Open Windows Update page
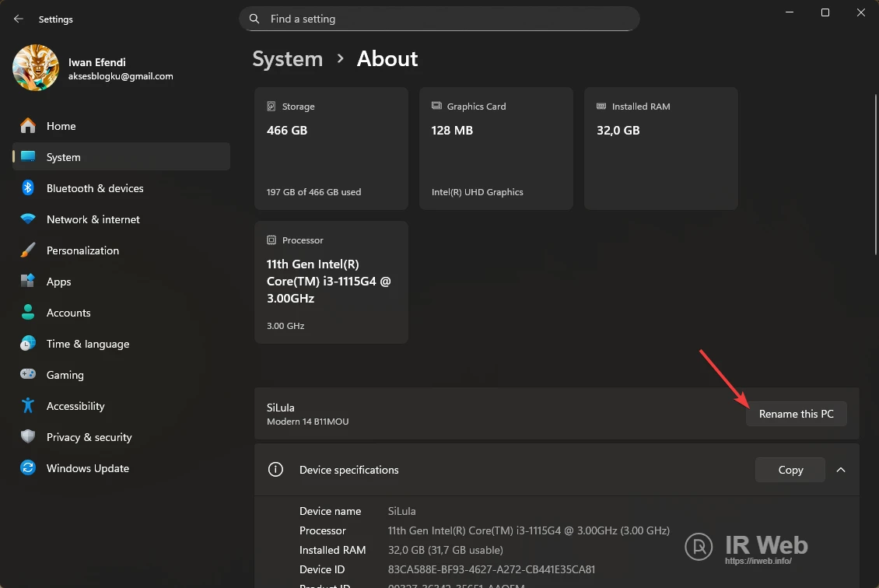 coord(121,468)
